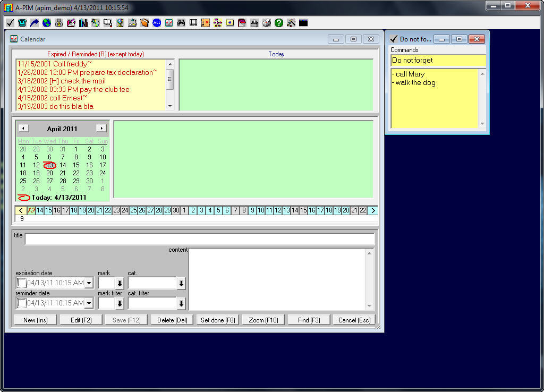Image resolution: width=544 pixels, height=392 pixels.
Task: Click the ALL categories toolbar icon
Action: 156,23
